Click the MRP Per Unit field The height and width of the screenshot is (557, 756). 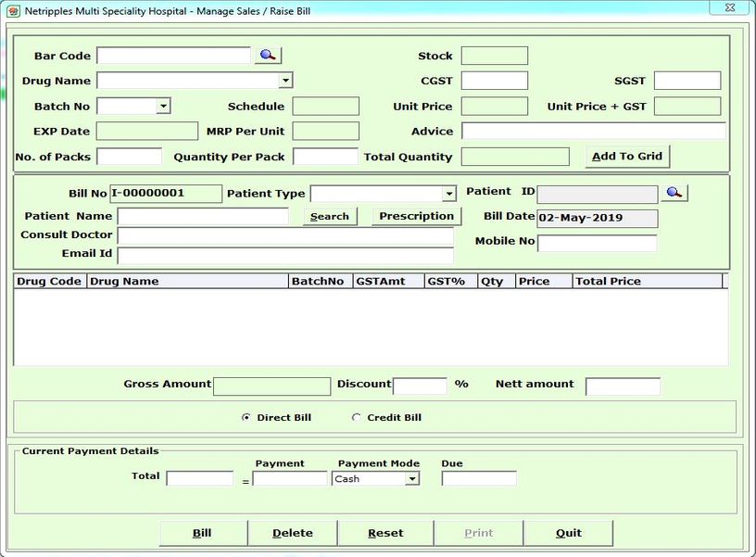tap(325, 131)
